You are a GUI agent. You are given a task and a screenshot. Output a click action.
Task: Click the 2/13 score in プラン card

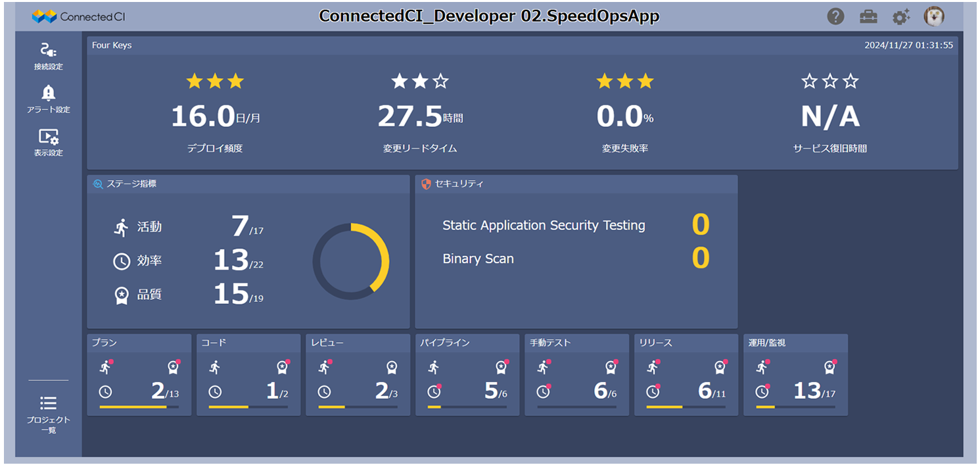point(165,391)
